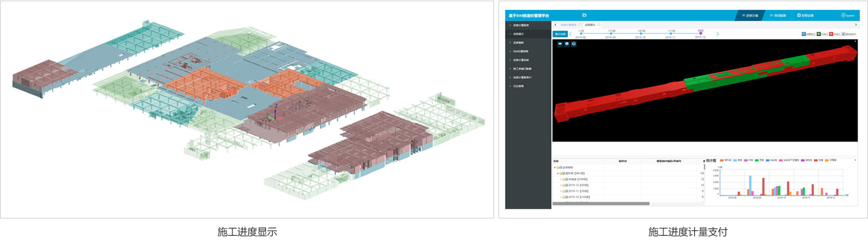The image size is (868, 247).
Task: Toggle the blue legend checkbox above the viewer
Action: coord(804,34)
